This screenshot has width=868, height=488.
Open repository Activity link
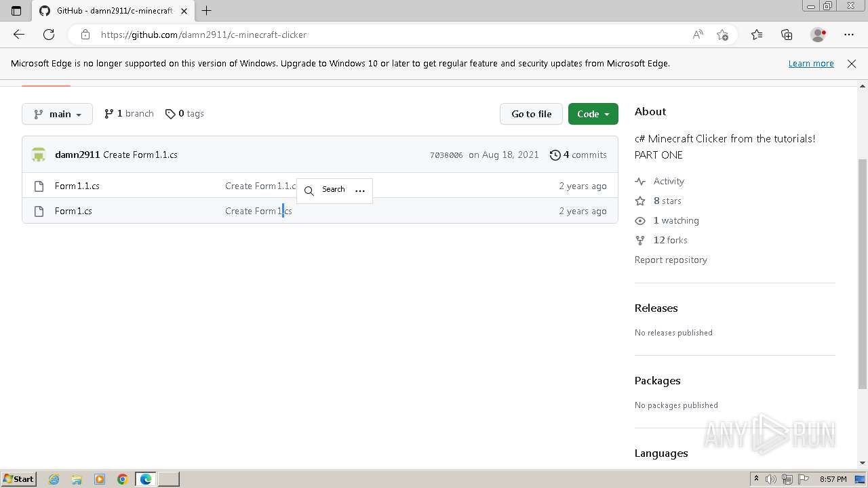point(660,181)
